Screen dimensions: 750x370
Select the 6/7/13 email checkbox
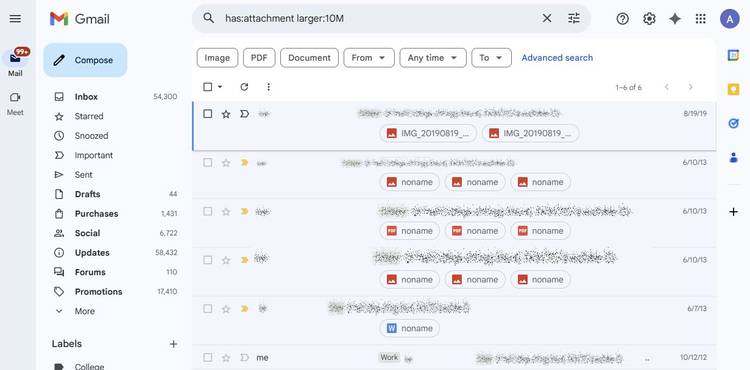(x=208, y=309)
